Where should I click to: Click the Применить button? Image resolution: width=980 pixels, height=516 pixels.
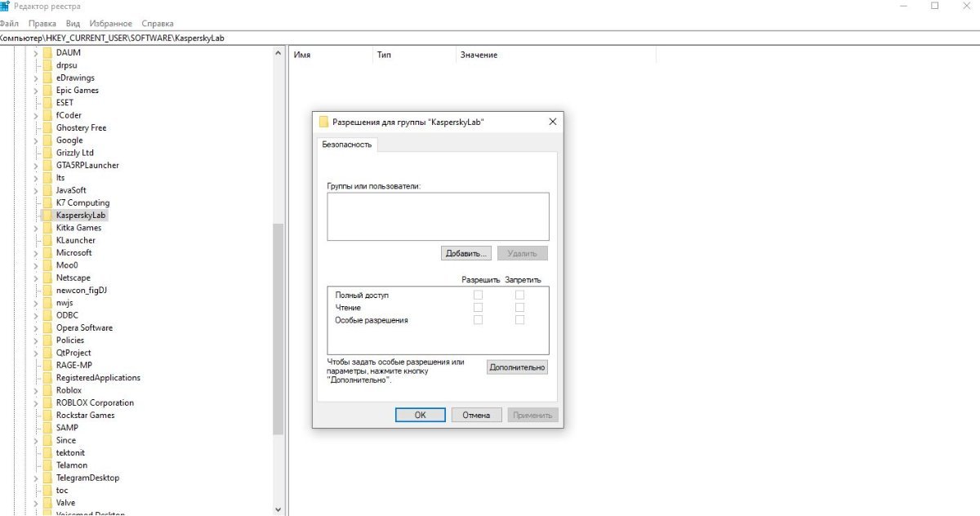[532, 415]
